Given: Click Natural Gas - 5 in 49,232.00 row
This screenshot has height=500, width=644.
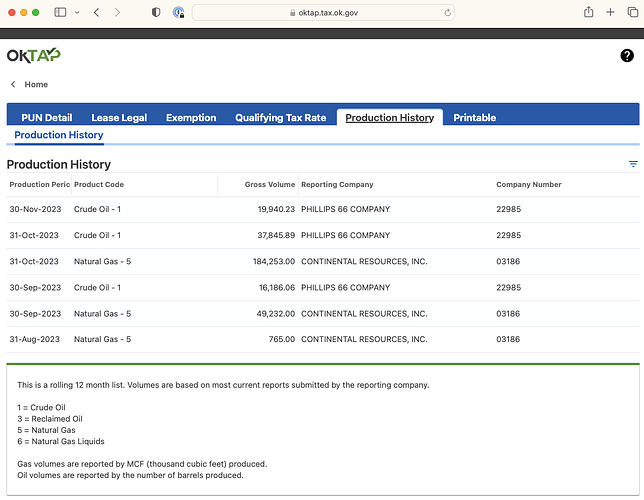Looking at the screenshot, I should (102, 313).
